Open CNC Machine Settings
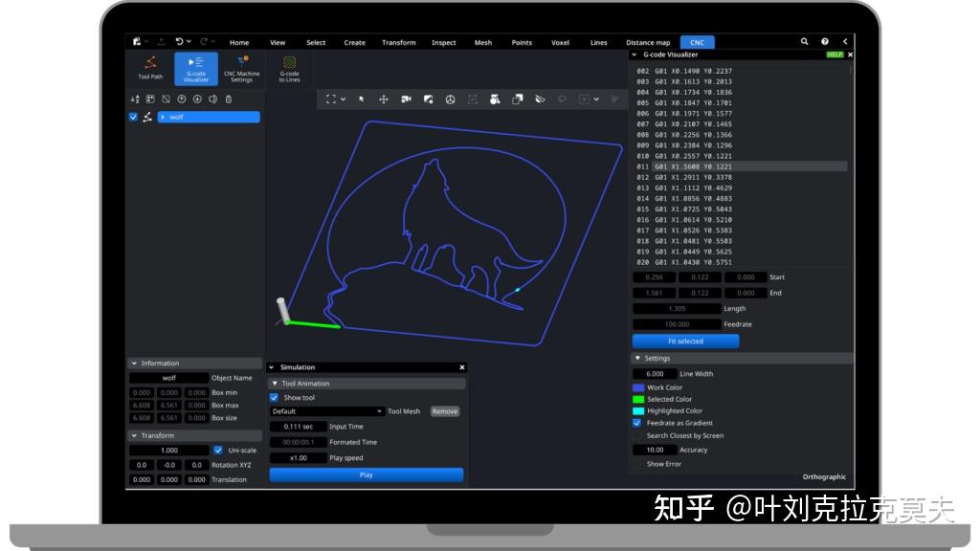The width and height of the screenshot is (980, 551). pos(241,68)
